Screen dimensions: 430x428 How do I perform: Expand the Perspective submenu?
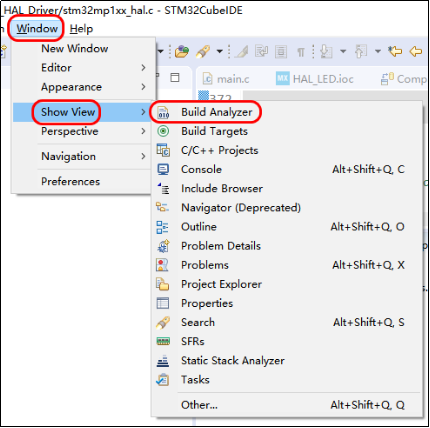tap(83, 131)
